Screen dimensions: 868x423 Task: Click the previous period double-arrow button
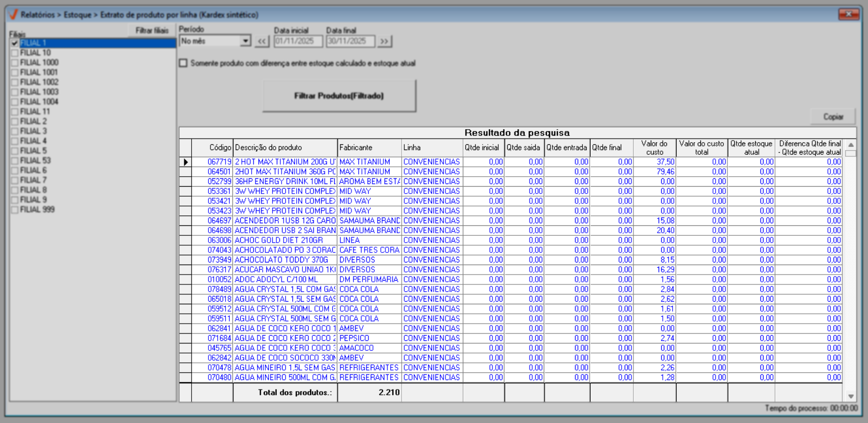tap(262, 41)
